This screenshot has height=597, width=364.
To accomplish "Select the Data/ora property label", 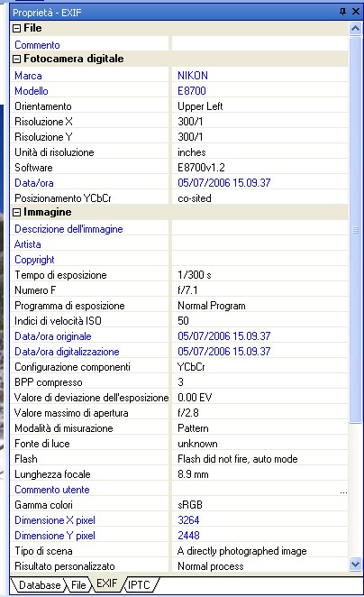I will pyautogui.click(x=34, y=183).
